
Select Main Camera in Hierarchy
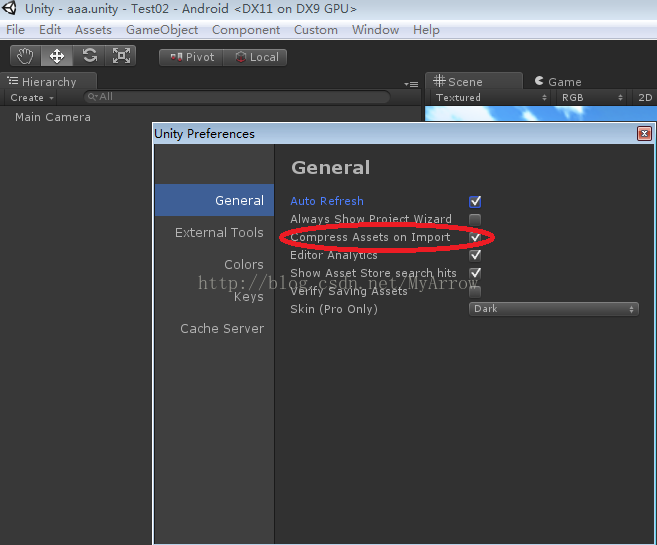tap(53, 117)
